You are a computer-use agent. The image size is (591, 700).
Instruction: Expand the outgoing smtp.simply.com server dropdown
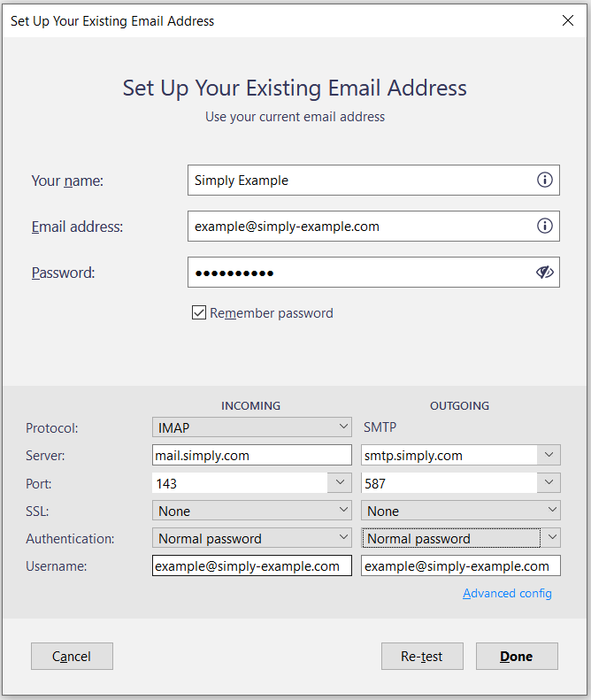click(x=549, y=456)
